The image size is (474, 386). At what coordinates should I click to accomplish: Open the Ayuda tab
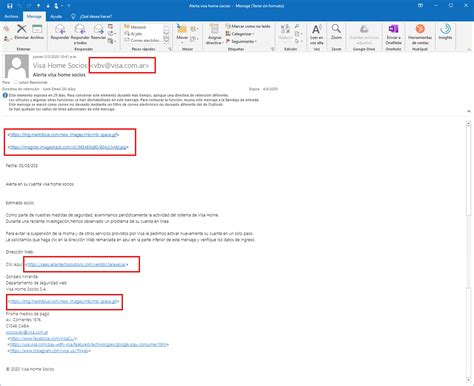point(56,16)
